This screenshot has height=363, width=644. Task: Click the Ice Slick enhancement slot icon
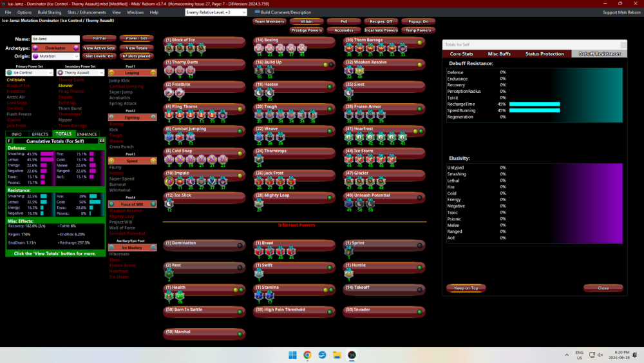pyautogui.click(x=169, y=203)
